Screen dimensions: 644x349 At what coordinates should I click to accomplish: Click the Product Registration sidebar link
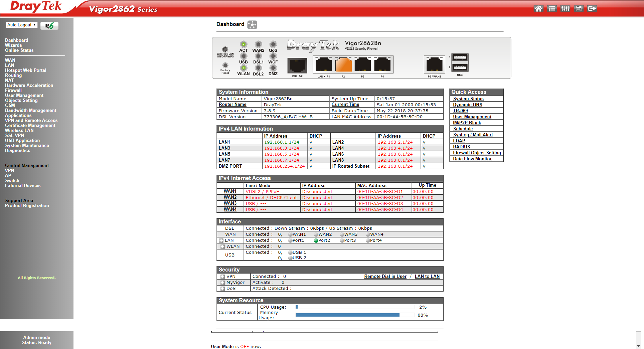[x=27, y=206]
